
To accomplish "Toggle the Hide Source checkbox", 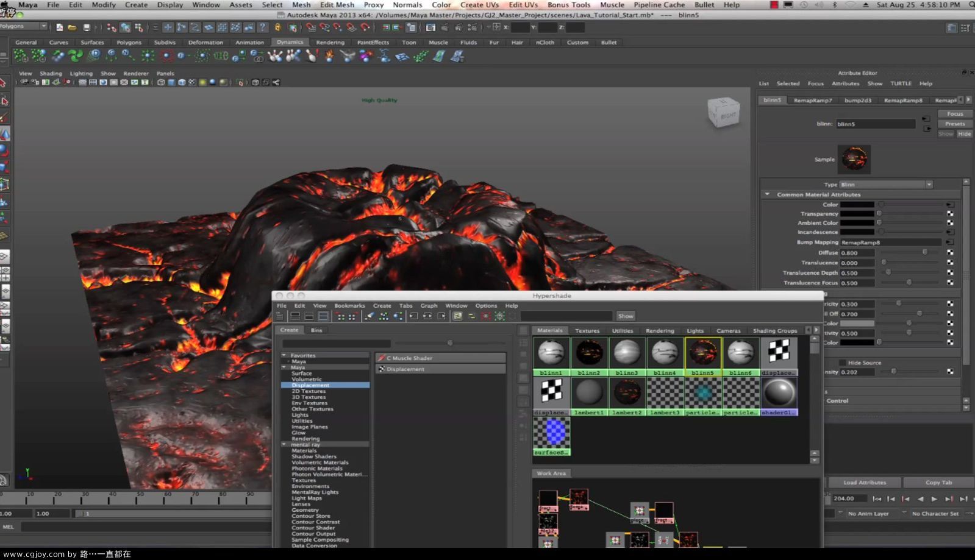I will tap(842, 363).
